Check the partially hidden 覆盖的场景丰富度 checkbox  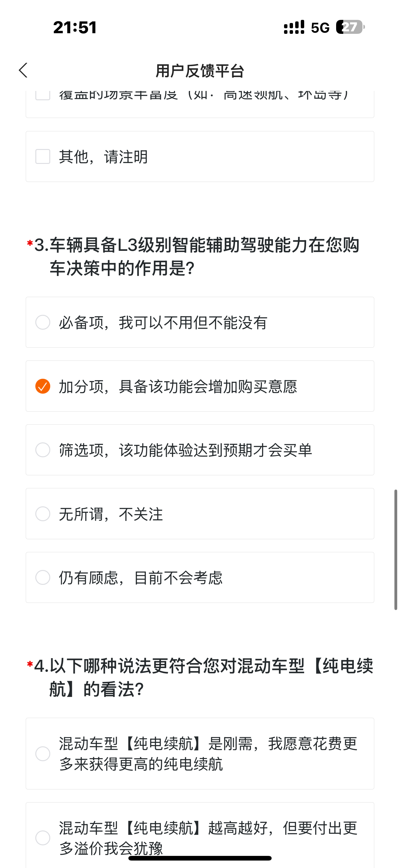(x=43, y=95)
